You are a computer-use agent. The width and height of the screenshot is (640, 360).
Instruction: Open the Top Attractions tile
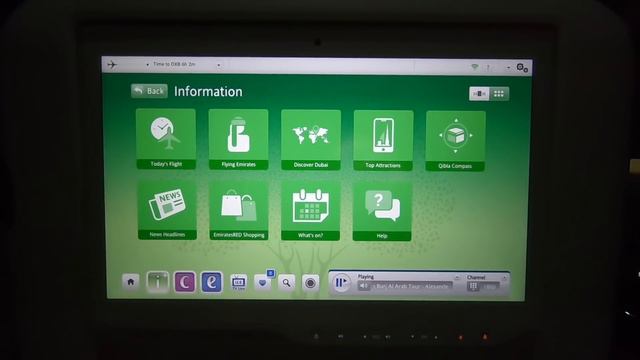(383, 140)
